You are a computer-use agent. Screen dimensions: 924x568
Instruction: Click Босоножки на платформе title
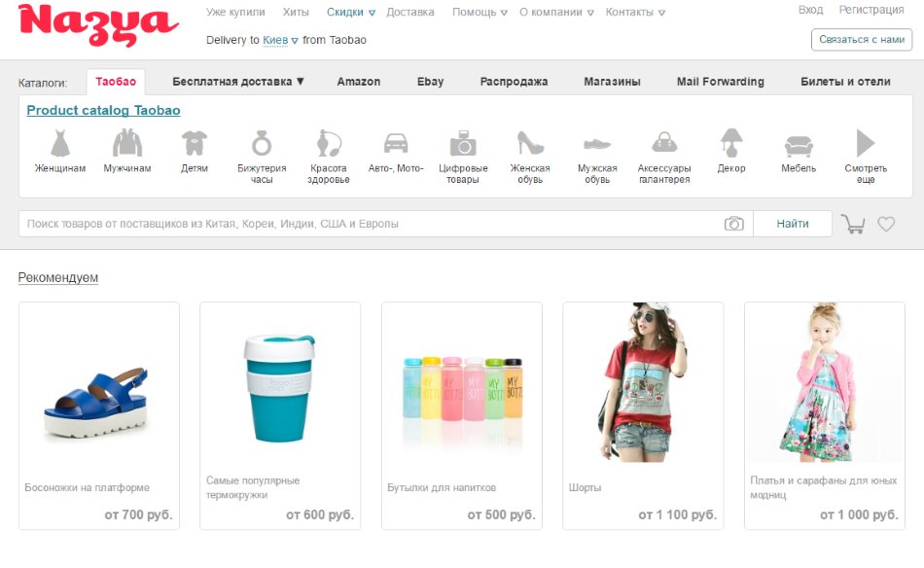pyautogui.click(x=88, y=488)
